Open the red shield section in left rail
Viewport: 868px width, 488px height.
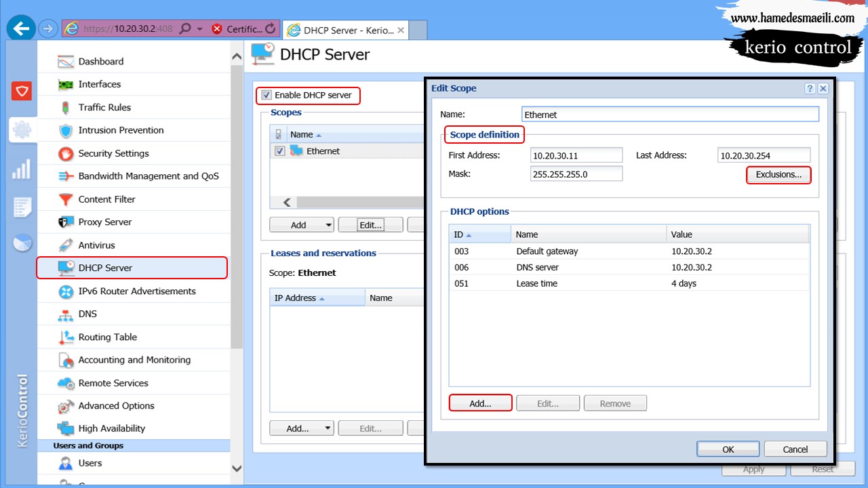pyautogui.click(x=22, y=90)
